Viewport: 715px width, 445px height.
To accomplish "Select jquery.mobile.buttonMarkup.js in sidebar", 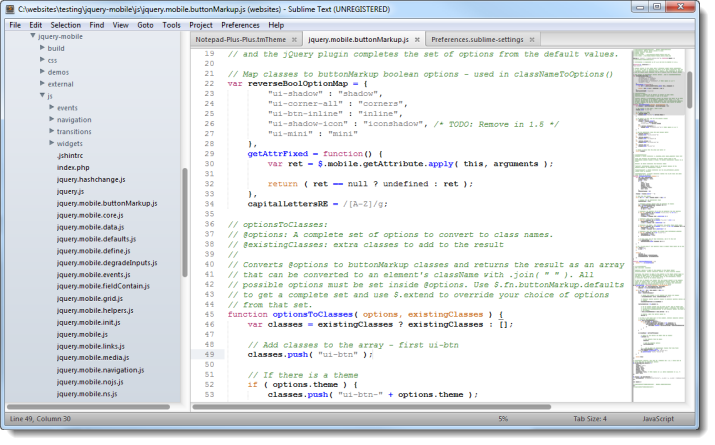I will pyautogui.click(x=107, y=203).
